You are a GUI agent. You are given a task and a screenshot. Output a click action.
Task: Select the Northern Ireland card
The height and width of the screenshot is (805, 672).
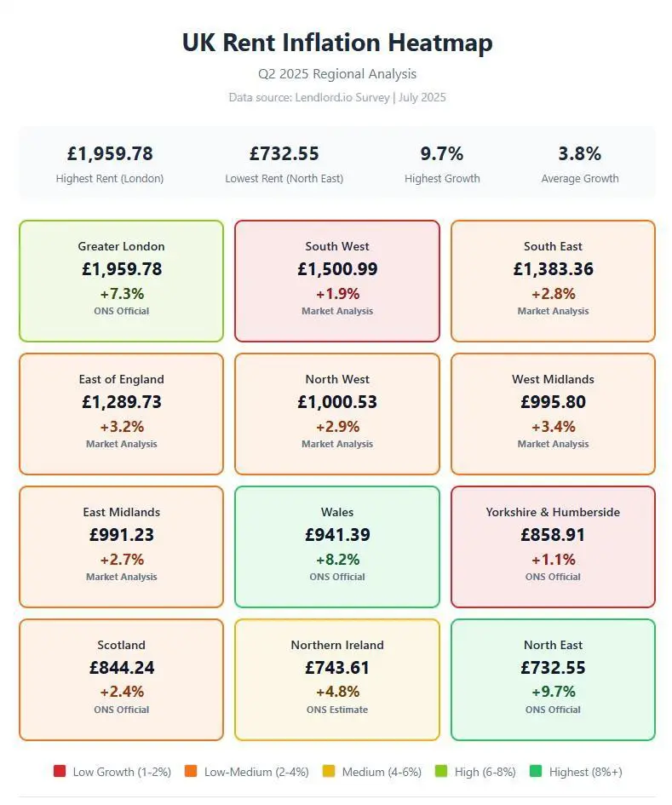[337, 679]
